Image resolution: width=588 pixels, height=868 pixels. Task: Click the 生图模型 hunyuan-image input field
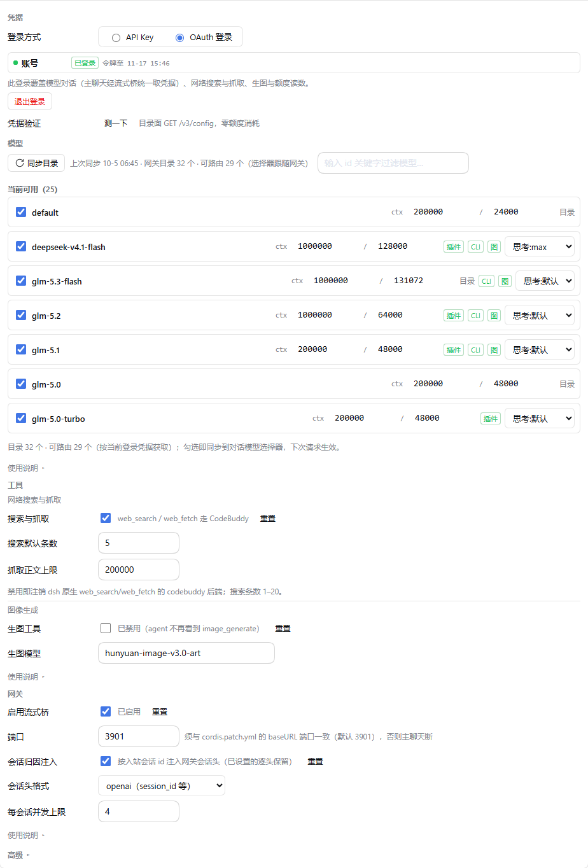pyautogui.click(x=186, y=653)
